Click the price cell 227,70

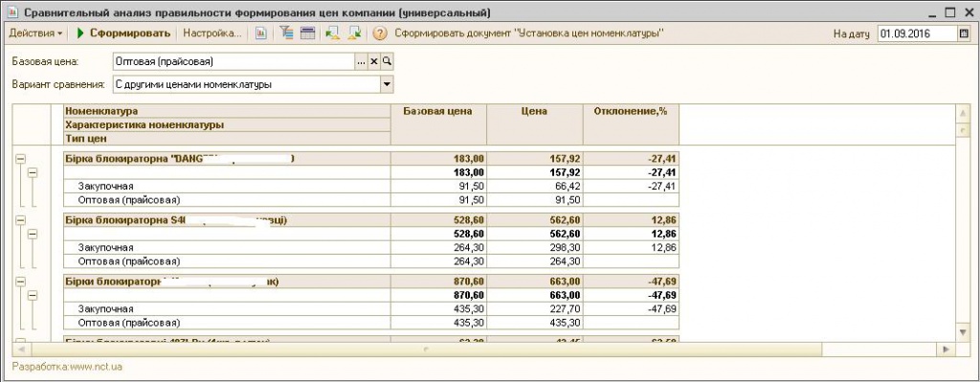(534, 309)
